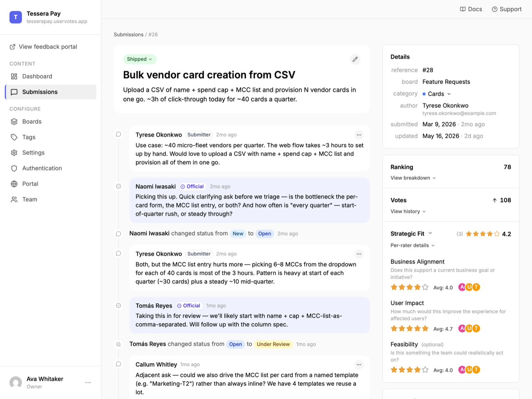Open Settings from the sidebar
Image resolution: width=532 pixels, height=399 pixels.
tap(51, 153)
